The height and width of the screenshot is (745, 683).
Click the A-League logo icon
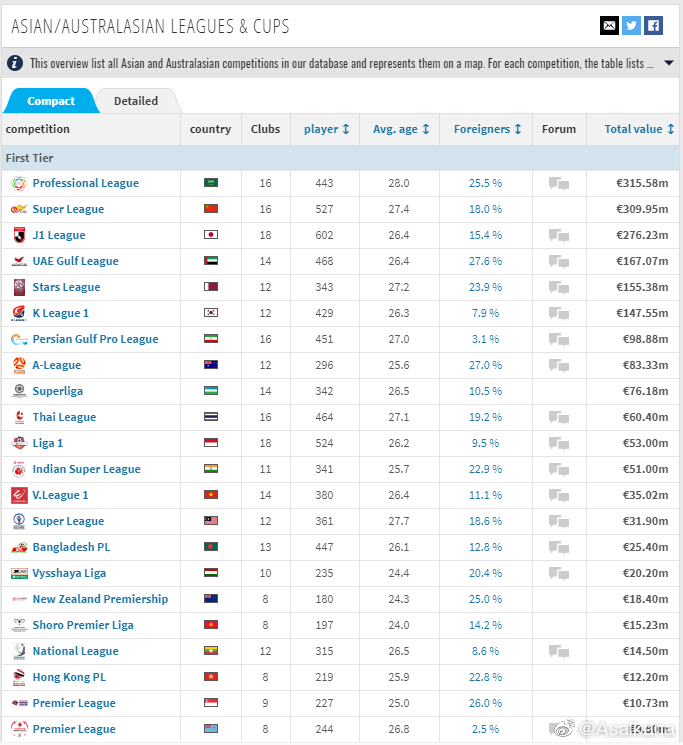18,366
